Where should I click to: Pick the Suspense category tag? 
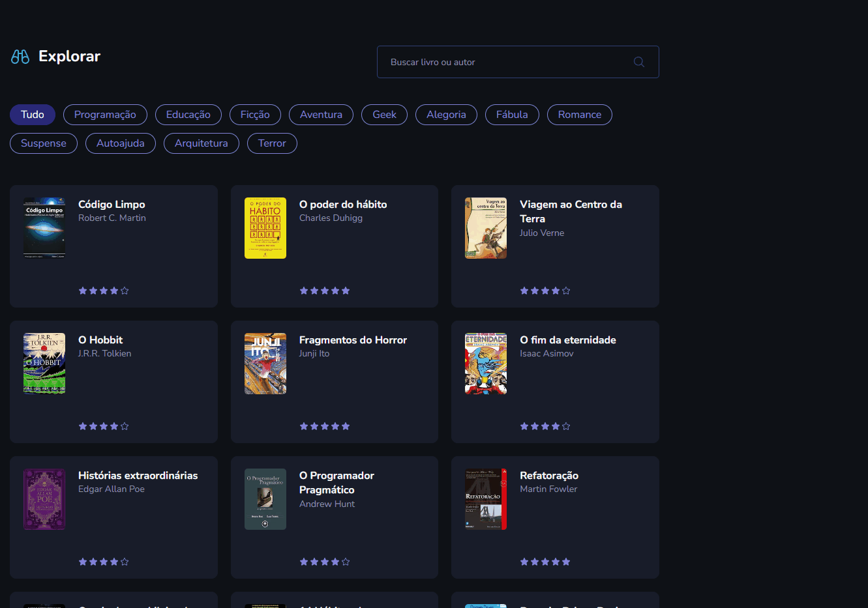pyautogui.click(x=44, y=143)
